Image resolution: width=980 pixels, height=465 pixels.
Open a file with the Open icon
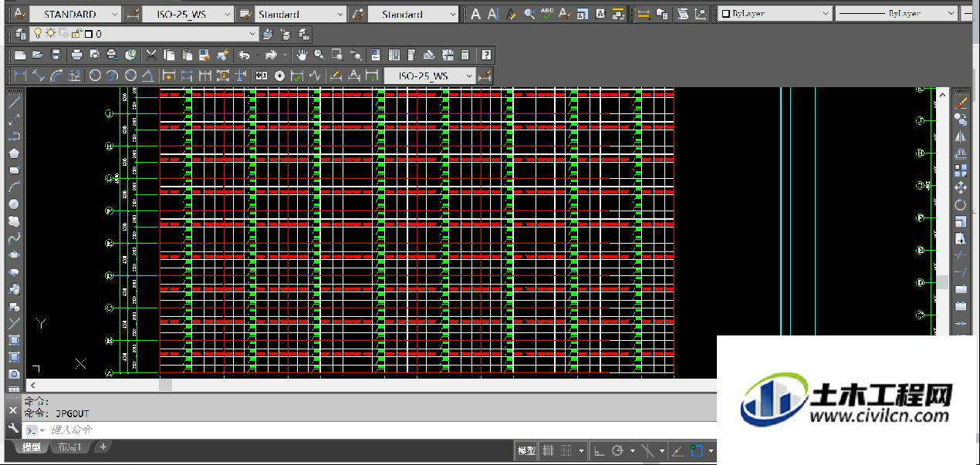point(37,55)
